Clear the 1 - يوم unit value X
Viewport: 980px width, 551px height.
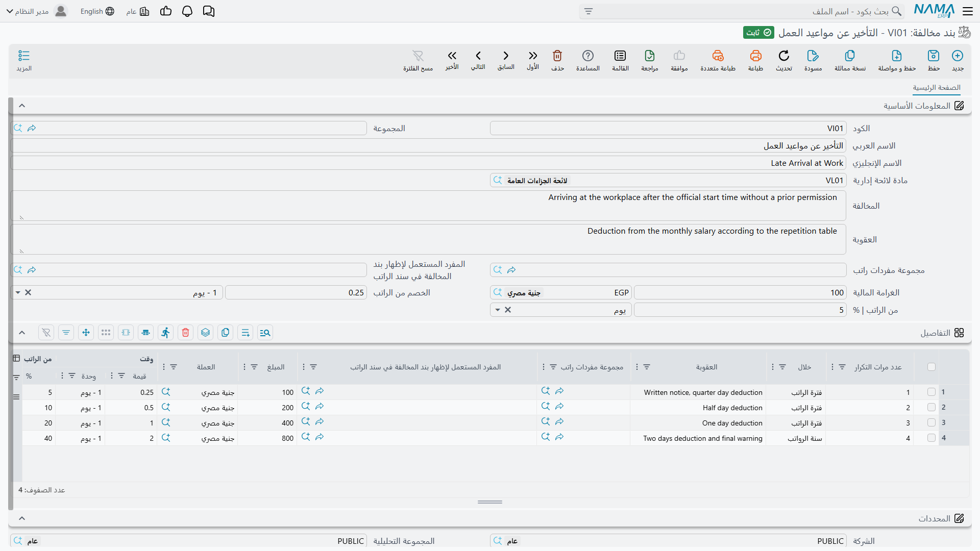(28, 292)
